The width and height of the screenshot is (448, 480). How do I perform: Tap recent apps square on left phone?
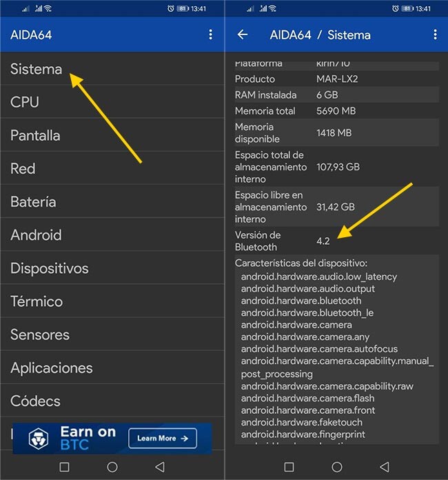tap(64, 467)
